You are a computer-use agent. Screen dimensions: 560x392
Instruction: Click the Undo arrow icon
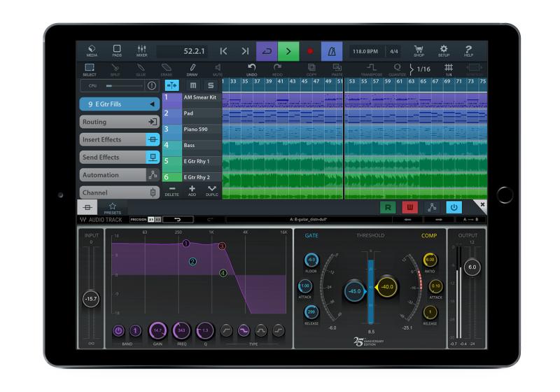pyautogui.click(x=253, y=69)
